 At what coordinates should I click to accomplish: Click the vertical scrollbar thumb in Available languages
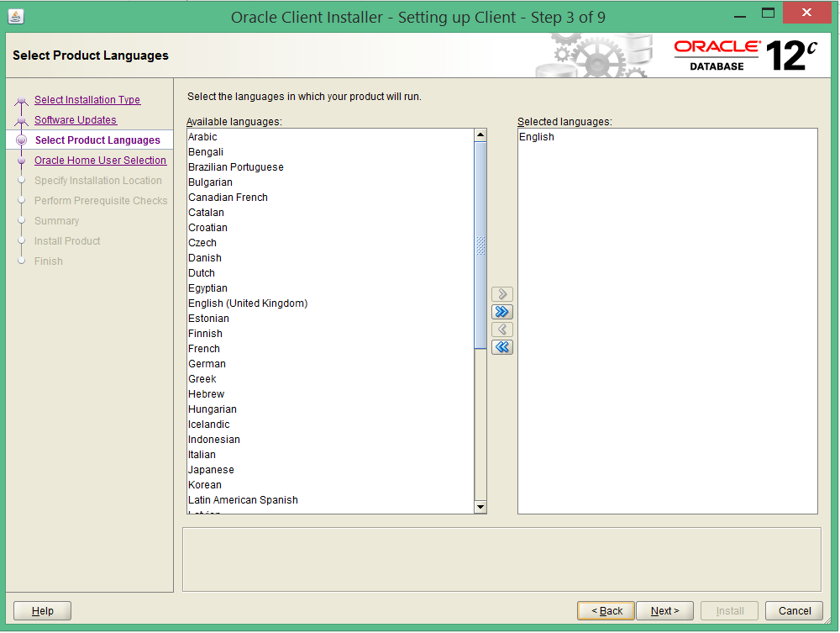pos(480,245)
